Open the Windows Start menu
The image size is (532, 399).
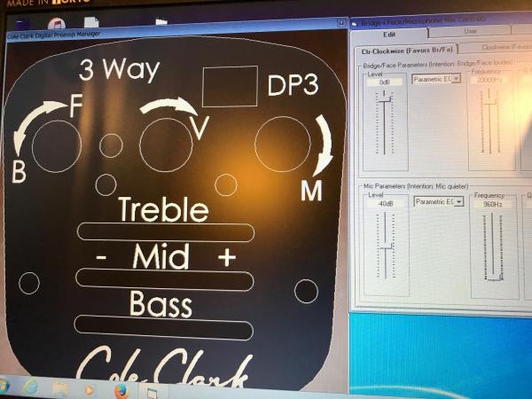(x=4, y=387)
